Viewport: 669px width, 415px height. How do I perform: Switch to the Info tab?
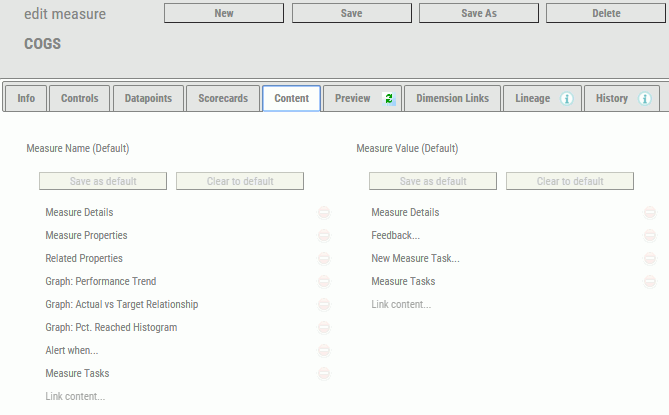pyautogui.click(x=26, y=99)
